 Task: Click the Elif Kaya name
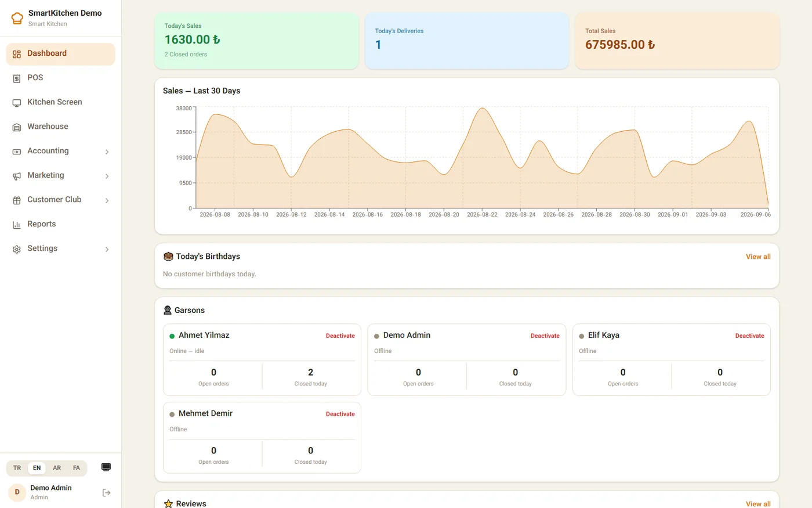(603, 335)
